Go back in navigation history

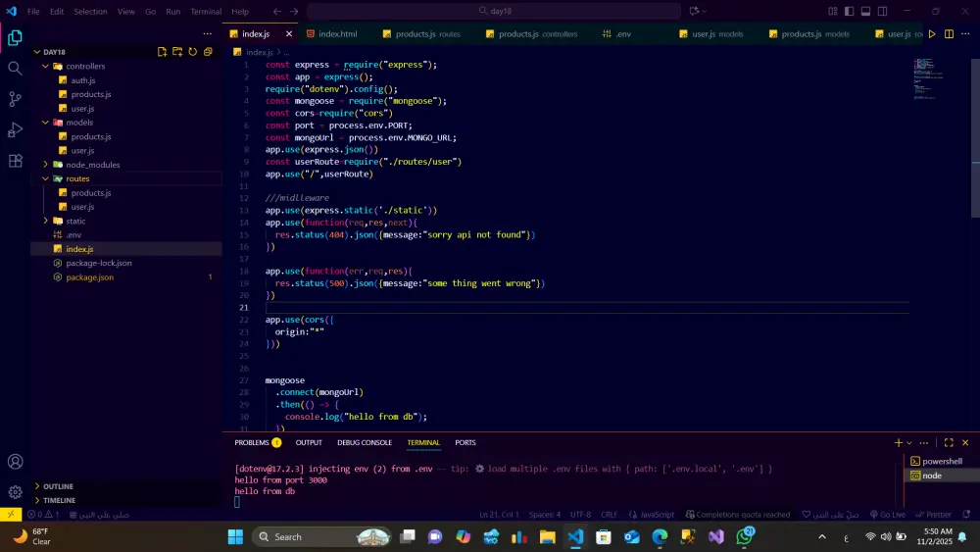pyautogui.click(x=277, y=11)
